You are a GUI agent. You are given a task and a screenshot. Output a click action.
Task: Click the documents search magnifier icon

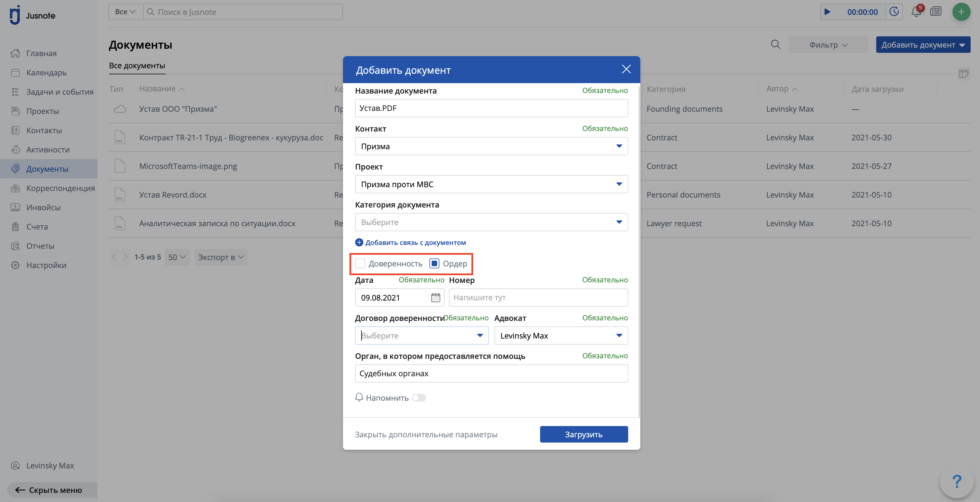[775, 45]
